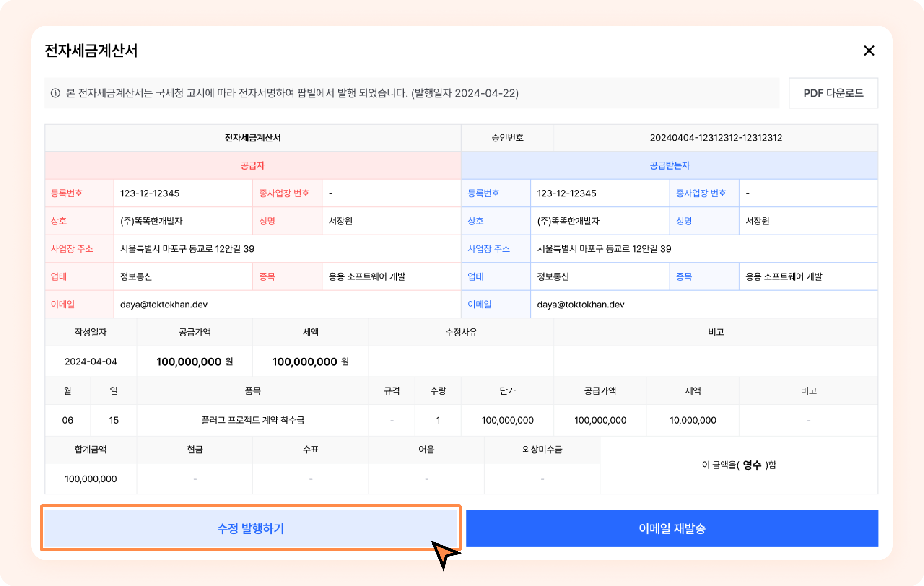This screenshot has width=924, height=586.
Task: Click the 외상미수금 column header
Action: tap(542, 450)
